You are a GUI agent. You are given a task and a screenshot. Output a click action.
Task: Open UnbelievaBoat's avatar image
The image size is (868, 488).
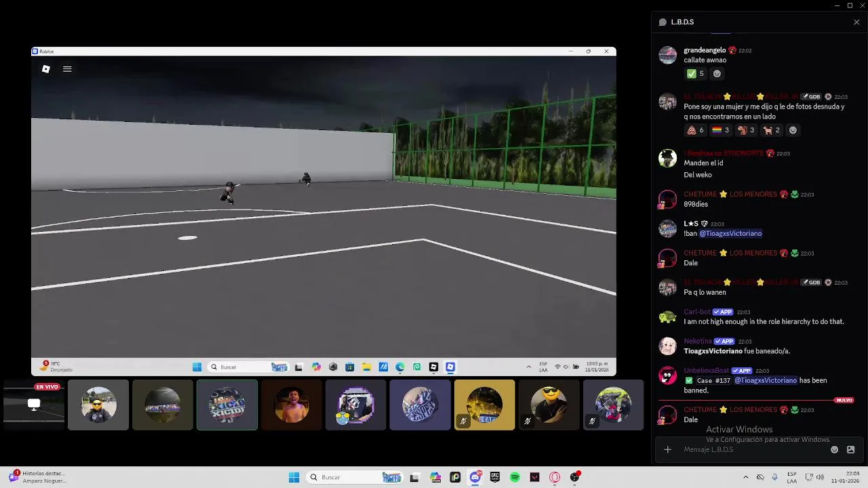[668, 376]
